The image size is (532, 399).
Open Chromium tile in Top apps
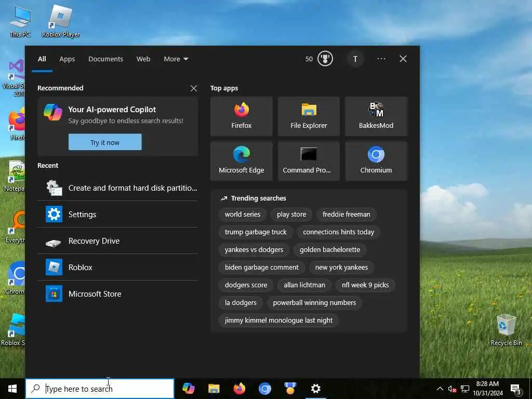click(376, 161)
